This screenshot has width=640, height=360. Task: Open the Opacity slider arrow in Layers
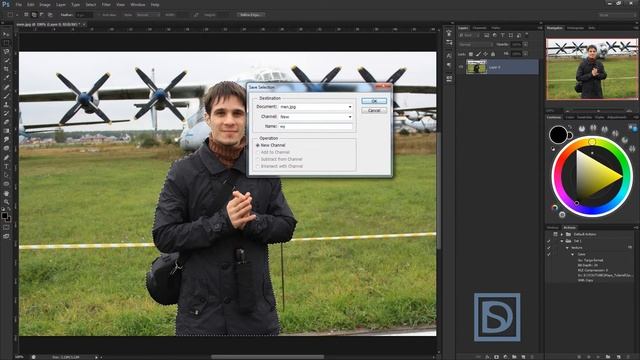pyautogui.click(x=525, y=44)
